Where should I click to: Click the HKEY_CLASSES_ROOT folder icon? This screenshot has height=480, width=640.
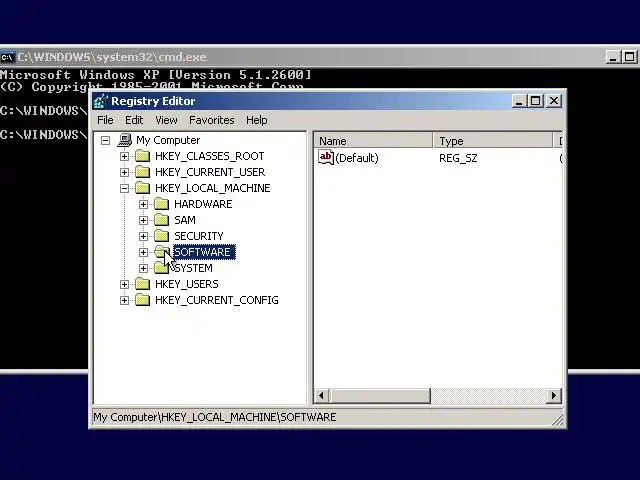click(x=142, y=156)
